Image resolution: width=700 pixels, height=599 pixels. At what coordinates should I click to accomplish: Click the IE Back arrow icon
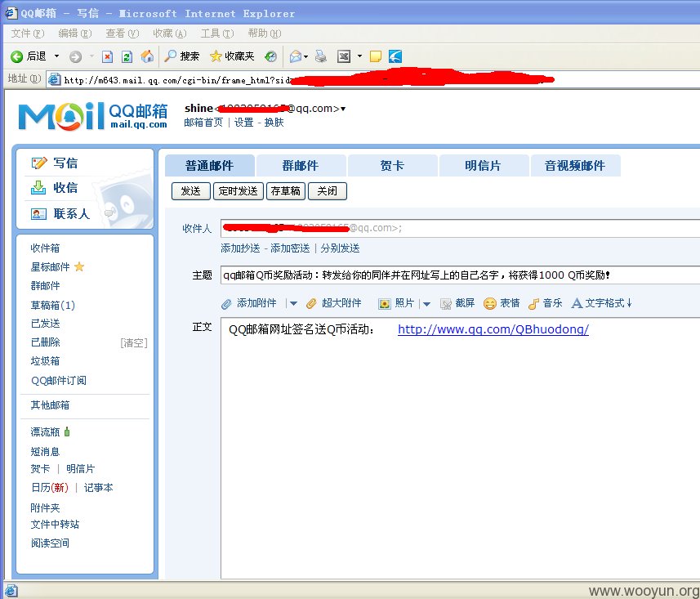coord(16,56)
